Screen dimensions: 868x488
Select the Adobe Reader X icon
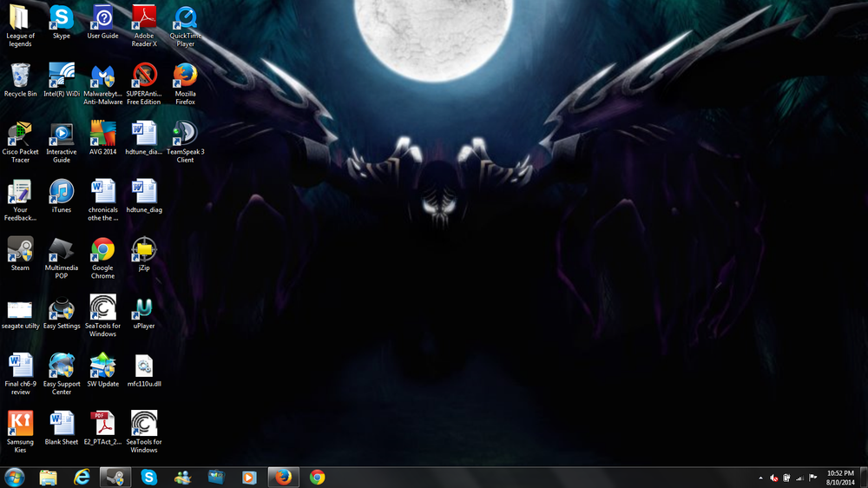144,25
